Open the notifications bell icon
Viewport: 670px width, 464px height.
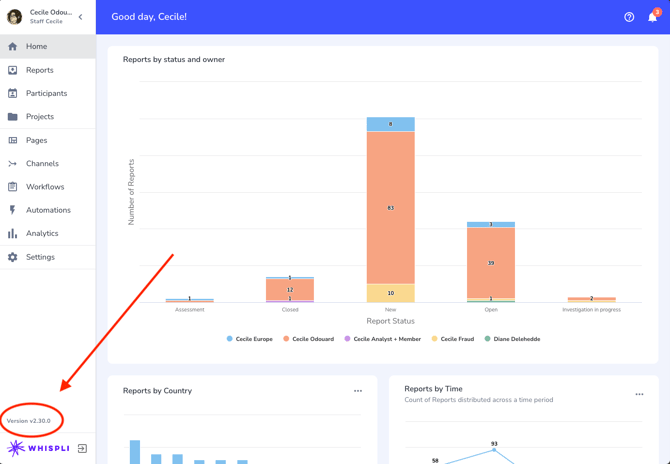coord(652,17)
